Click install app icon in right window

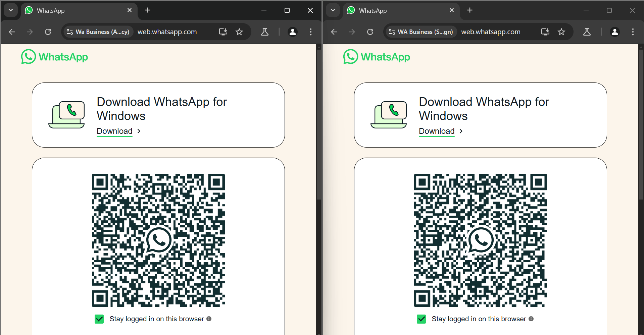(x=545, y=32)
